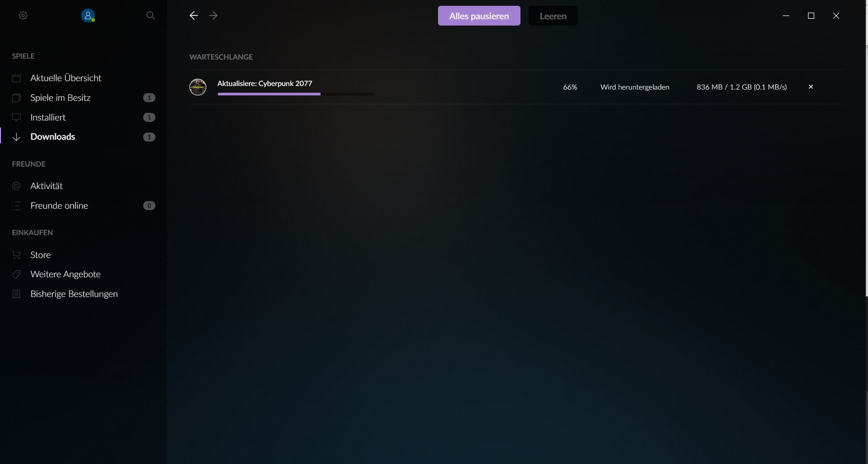Screen dimensions: 868x464
Task: Click the Spiele im Besitz count badge
Action: pos(149,98)
